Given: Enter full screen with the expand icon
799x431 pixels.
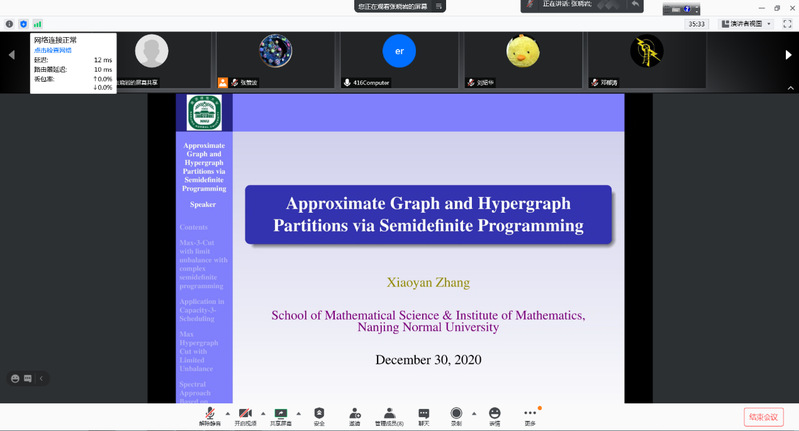Looking at the screenshot, I should [x=787, y=24].
